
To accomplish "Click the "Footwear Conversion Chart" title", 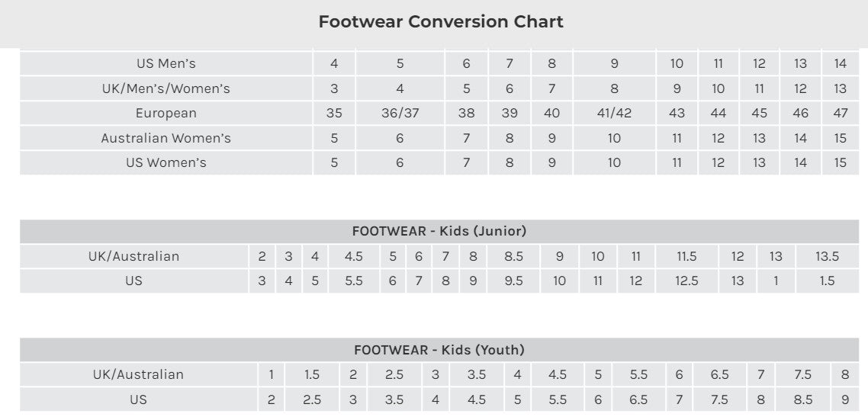I will [441, 22].
